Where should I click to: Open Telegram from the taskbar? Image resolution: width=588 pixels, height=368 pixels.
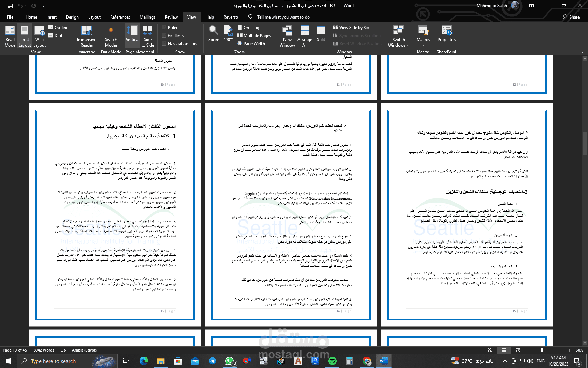212,361
